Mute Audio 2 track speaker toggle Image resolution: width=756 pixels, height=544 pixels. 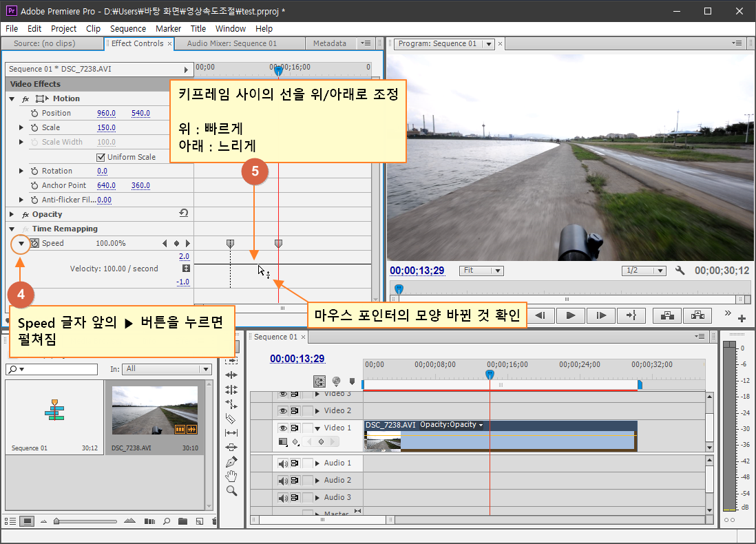[x=283, y=481]
